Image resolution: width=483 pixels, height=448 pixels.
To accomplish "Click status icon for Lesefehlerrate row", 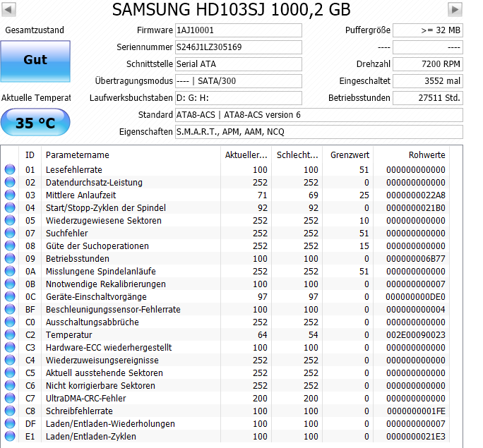I will pyautogui.click(x=10, y=169).
